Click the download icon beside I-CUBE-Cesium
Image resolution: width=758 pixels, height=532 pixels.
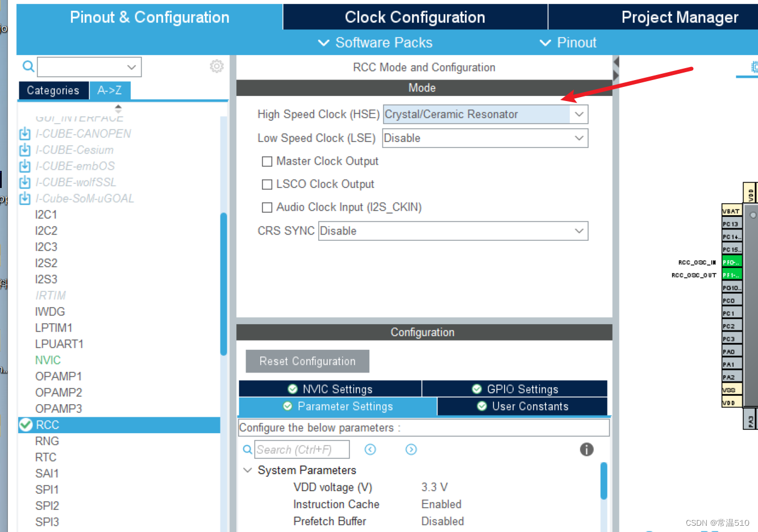[24, 150]
